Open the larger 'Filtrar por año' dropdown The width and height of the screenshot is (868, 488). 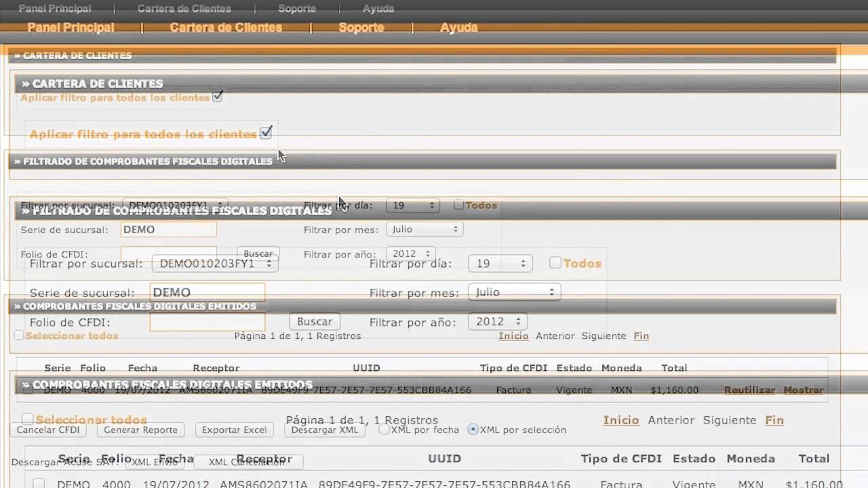pos(498,322)
